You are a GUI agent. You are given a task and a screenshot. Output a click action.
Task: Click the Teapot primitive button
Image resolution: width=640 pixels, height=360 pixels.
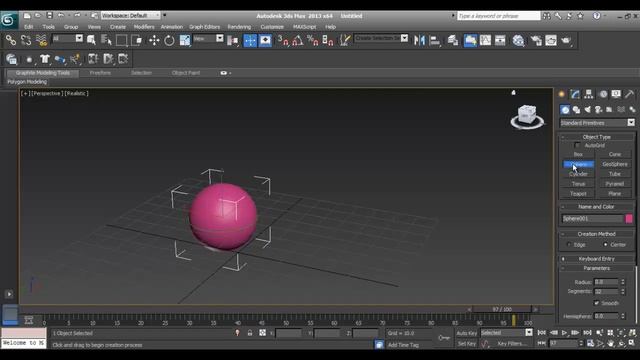(x=578, y=193)
